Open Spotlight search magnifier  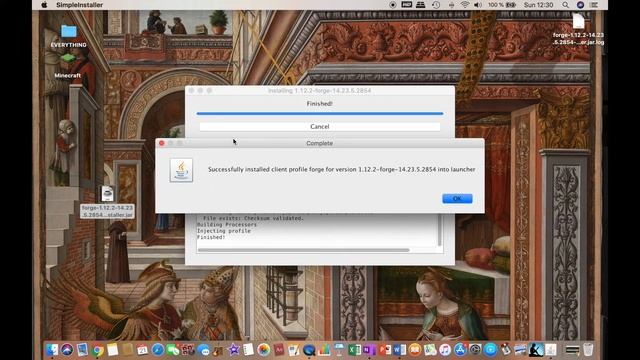(565, 5)
